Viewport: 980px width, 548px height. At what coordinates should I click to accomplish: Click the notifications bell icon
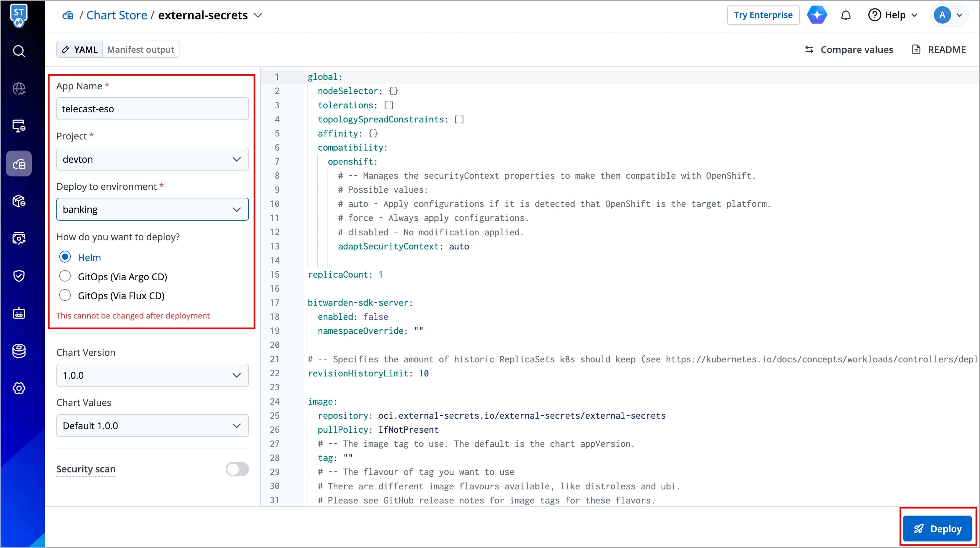pyautogui.click(x=845, y=15)
